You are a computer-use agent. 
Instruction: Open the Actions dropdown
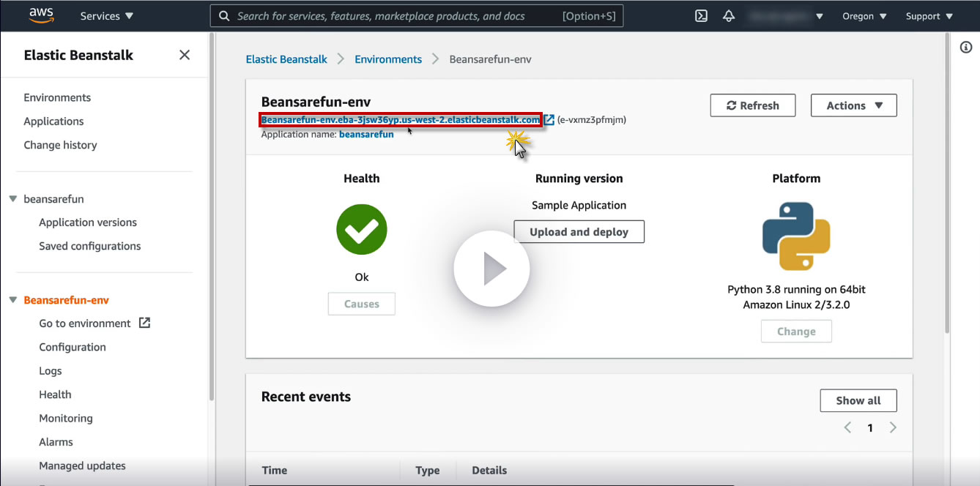click(854, 105)
